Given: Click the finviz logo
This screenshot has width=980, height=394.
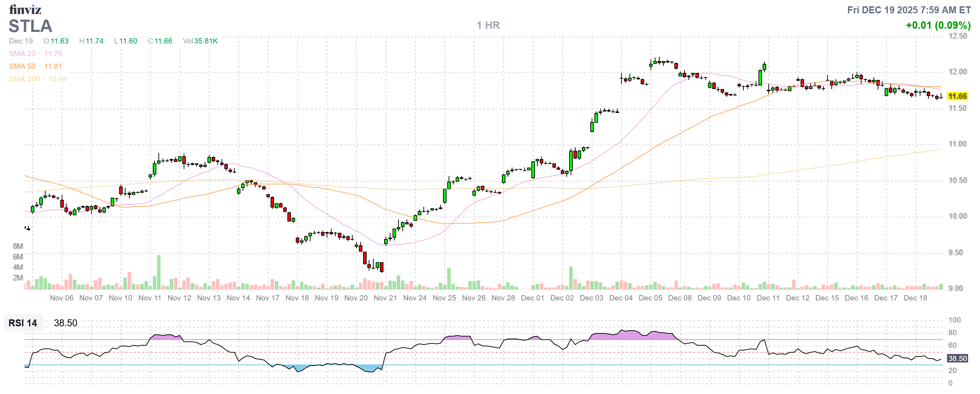Looking at the screenshot, I should 25,9.
